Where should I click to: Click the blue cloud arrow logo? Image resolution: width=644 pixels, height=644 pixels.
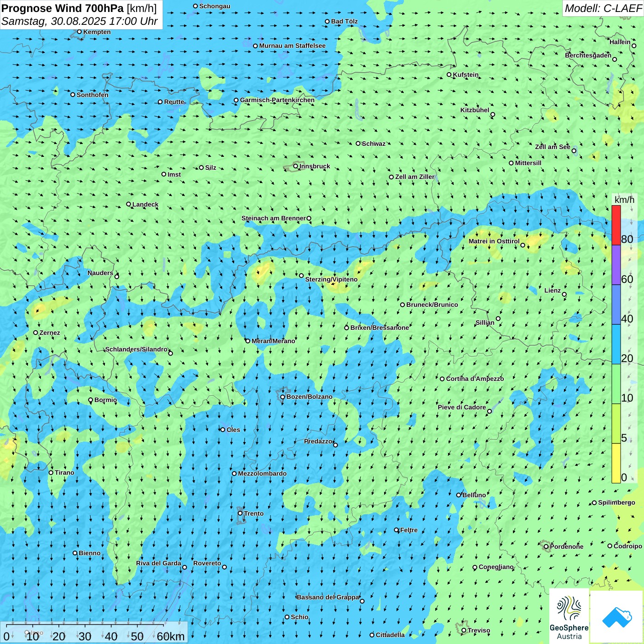[x=617, y=617]
